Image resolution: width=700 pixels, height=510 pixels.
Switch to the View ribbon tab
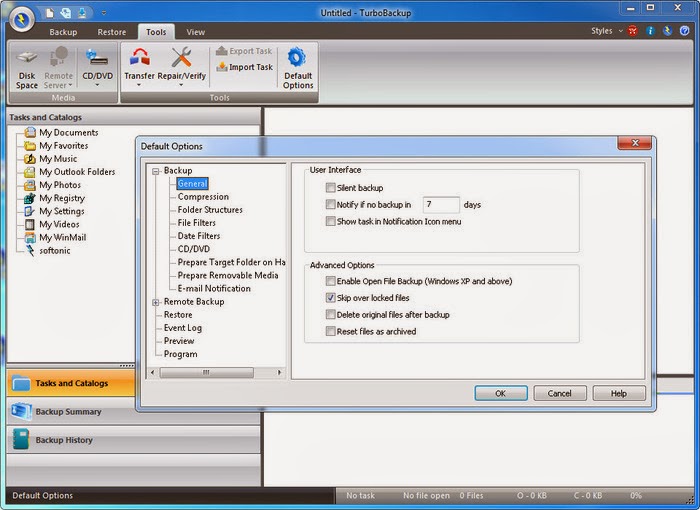(x=196, y=32)
